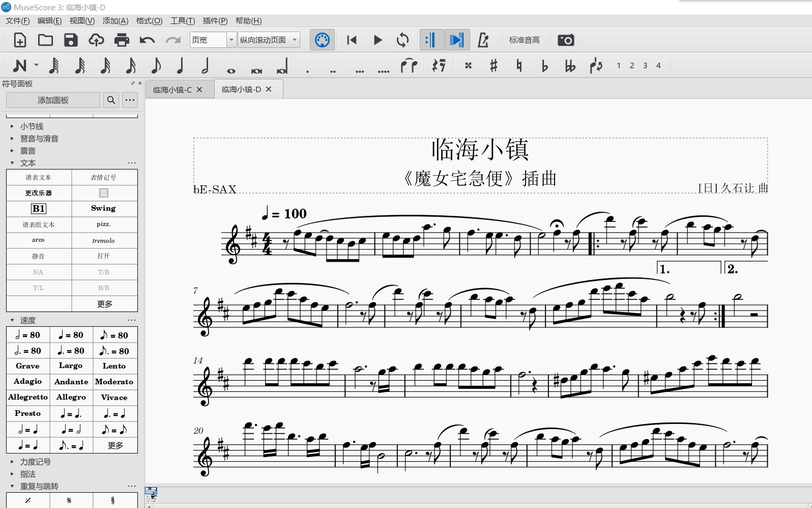Save the score with floppy icon
This screenshot has width=812, height=508.
(71, 40)
